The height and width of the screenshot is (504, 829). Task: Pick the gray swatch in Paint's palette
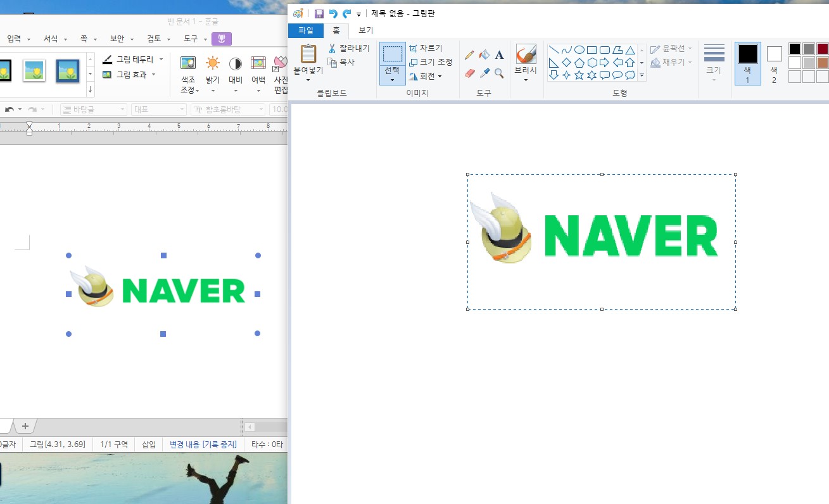(x=808, y=49)
